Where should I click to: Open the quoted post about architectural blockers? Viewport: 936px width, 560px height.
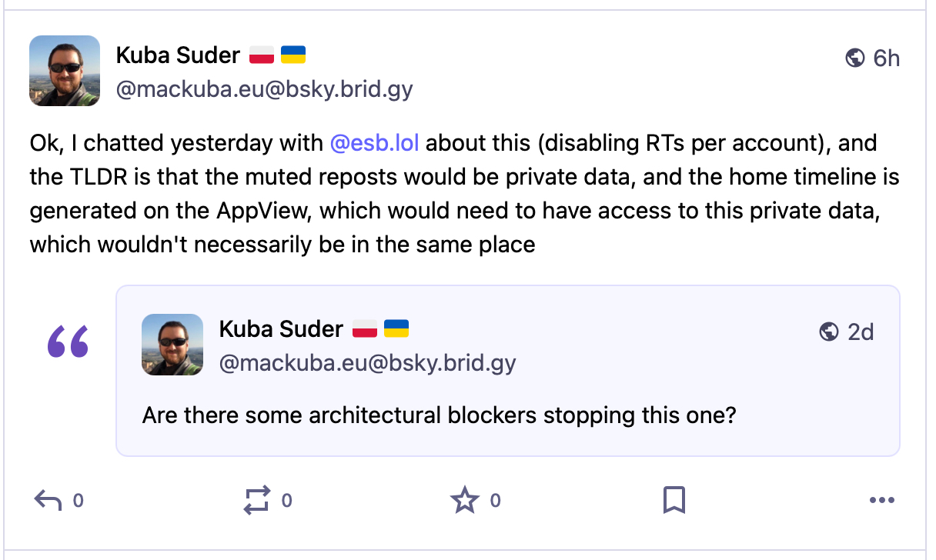pos(439,416)
